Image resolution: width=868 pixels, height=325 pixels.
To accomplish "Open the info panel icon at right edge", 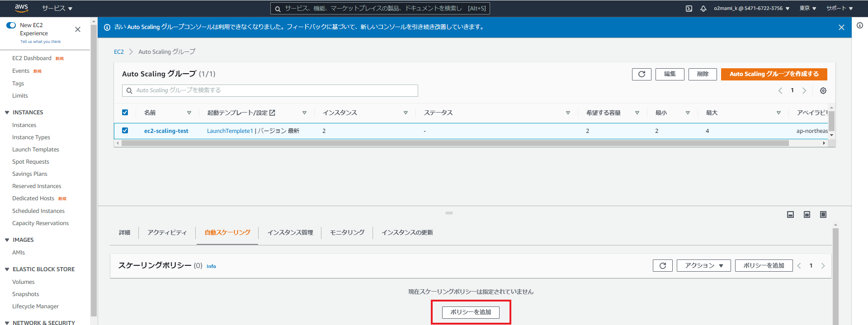I will pyautogui.click(x=859, y=26).
